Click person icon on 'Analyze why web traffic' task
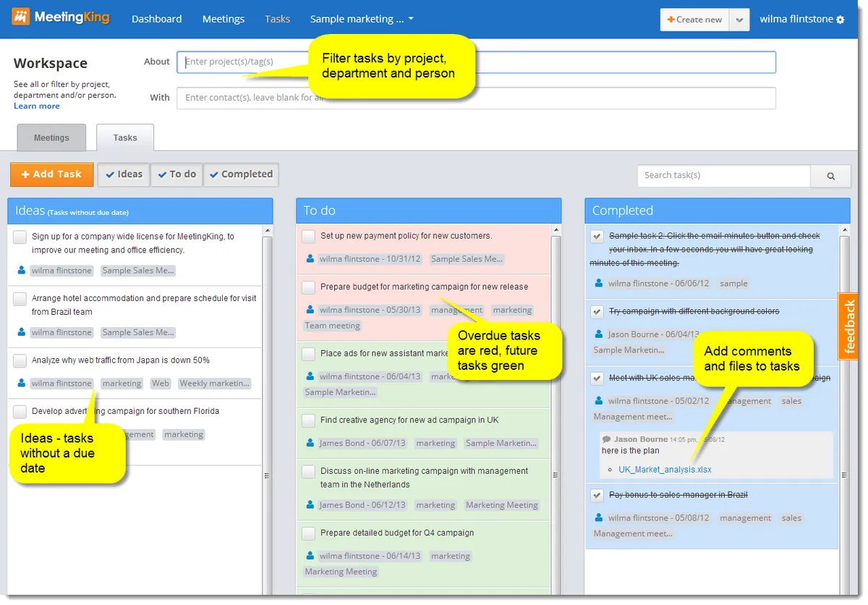Image resolution: width=868 pixels, height=605 pixels. pyautogui.click(x=22, y=384)
